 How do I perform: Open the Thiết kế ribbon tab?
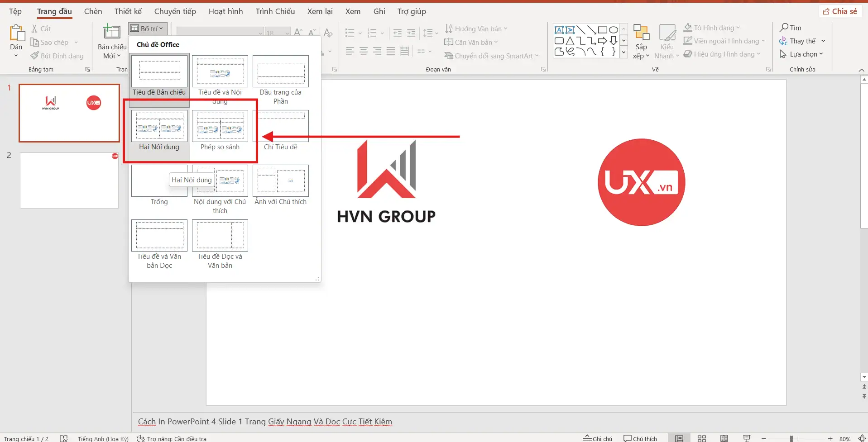click(x=128, y=11)
